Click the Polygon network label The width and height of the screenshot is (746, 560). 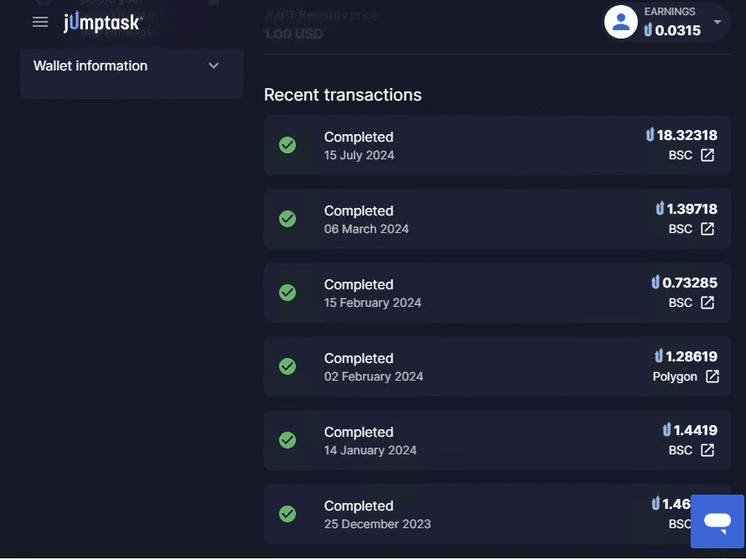click(675, 376)
